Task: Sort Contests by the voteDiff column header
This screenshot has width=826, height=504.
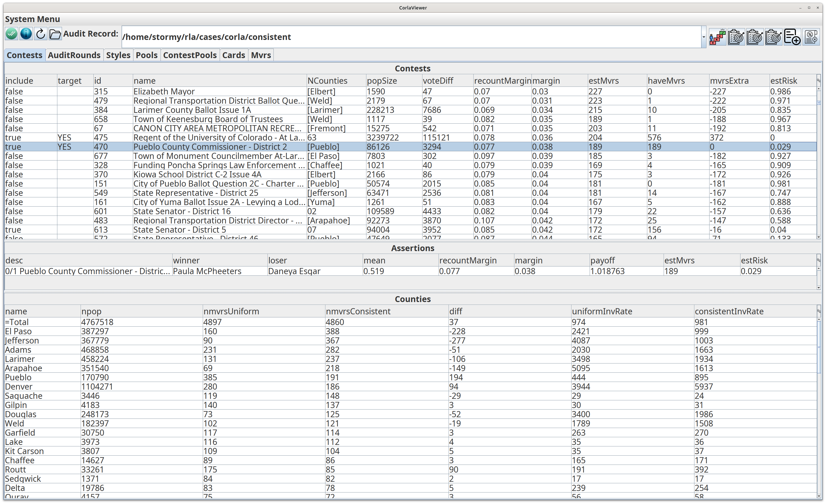Action: [x=448, y=81]
